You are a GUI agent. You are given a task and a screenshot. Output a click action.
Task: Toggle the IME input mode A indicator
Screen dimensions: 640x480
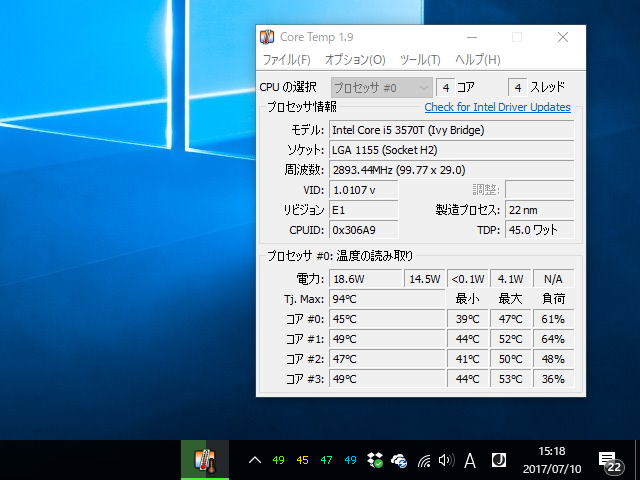[470, 461]
